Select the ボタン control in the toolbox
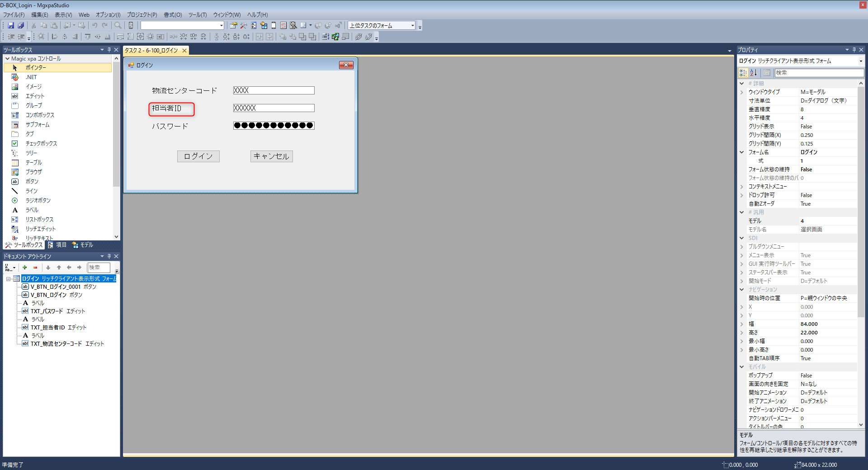 pyautogui.click(x=32, y=181)
